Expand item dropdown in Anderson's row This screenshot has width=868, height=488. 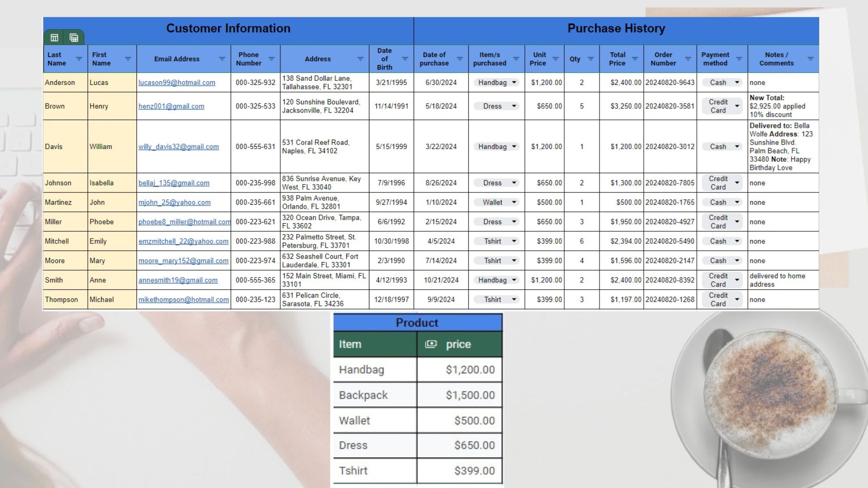(514, 83)
